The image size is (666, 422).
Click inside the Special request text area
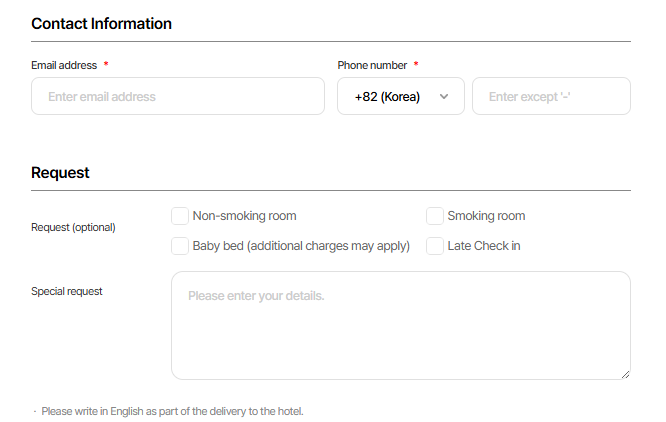point(400,326)
